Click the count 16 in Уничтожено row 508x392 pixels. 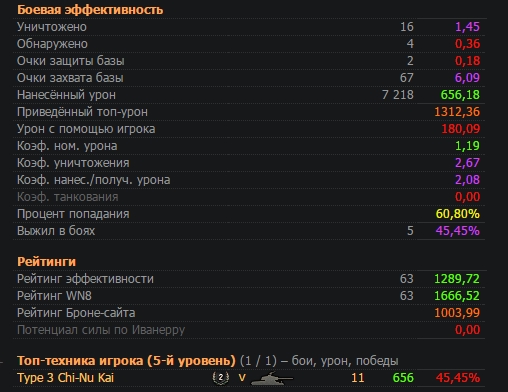point(407,27)
